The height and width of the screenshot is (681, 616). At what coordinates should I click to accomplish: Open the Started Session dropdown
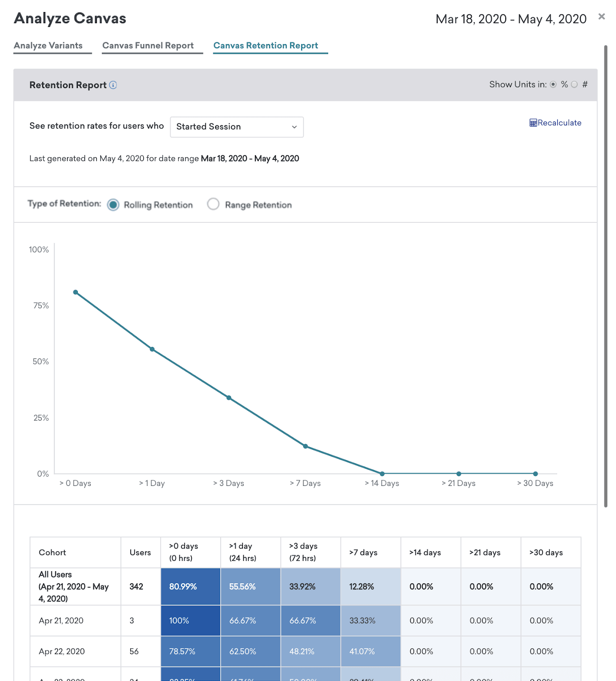[x=237, y=127]
